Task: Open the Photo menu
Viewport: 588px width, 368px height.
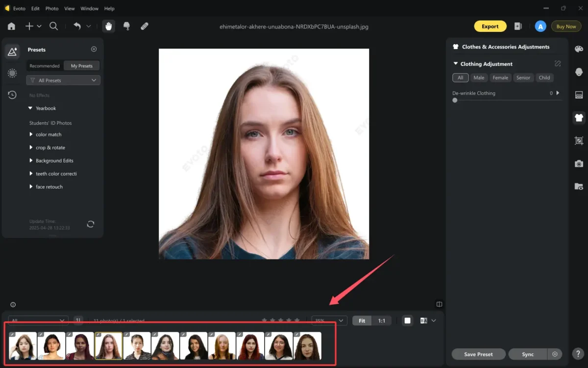Action: (x=52, y=8)
